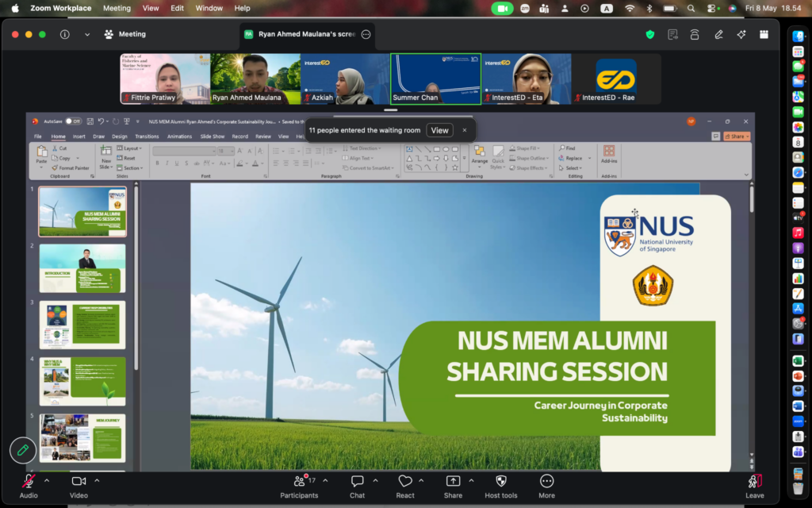The height and width of the screenshot is (508, 812).
Task: Click the orange Share button in PowerPoint
Action: click(737, 137)
